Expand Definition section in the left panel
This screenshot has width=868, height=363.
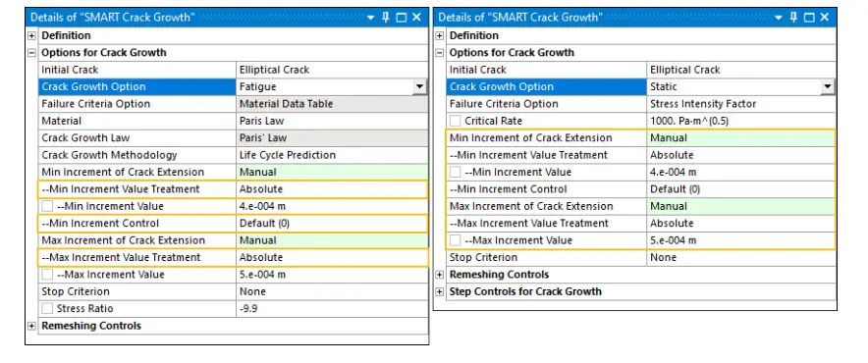pyautogui.click(x=32, y=35)
